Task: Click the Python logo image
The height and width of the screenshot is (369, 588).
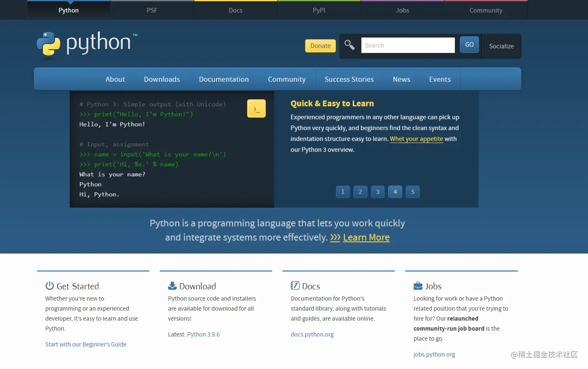Action: [87, 44]
